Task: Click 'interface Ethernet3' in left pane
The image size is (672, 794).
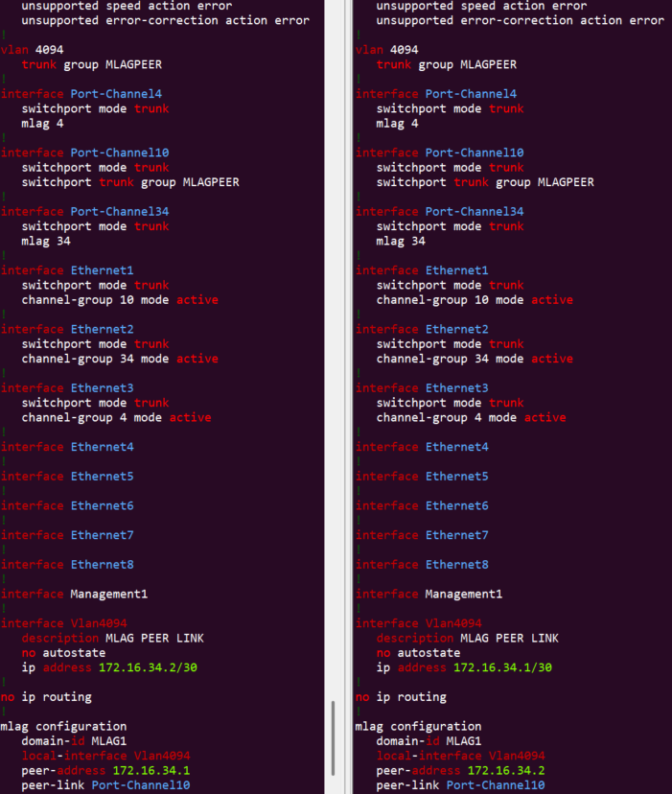Action: [67, 387]
